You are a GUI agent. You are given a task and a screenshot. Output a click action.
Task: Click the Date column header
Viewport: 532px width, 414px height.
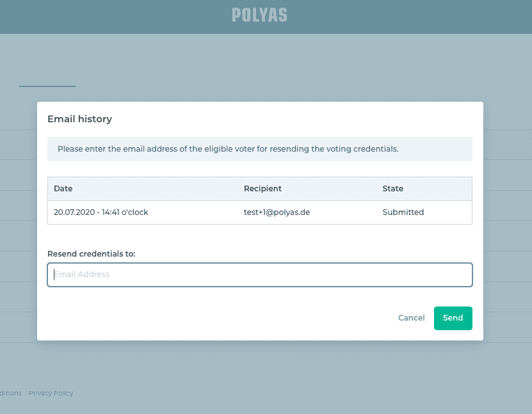[x=63, y=189]
